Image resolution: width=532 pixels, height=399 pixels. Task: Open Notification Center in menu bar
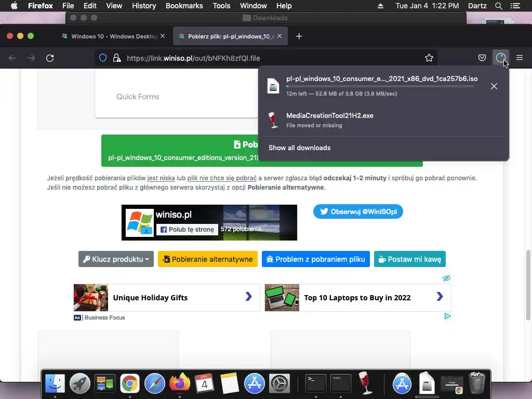pos(515,6)
